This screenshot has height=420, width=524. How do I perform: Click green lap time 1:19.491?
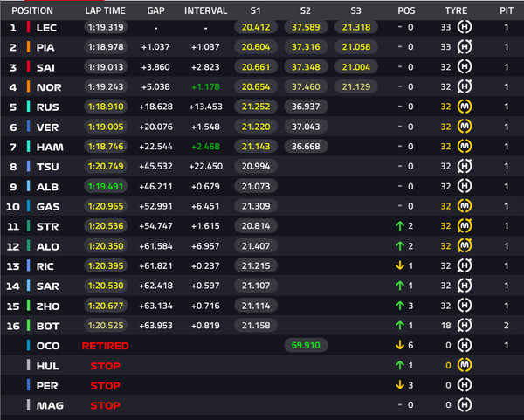106,186
